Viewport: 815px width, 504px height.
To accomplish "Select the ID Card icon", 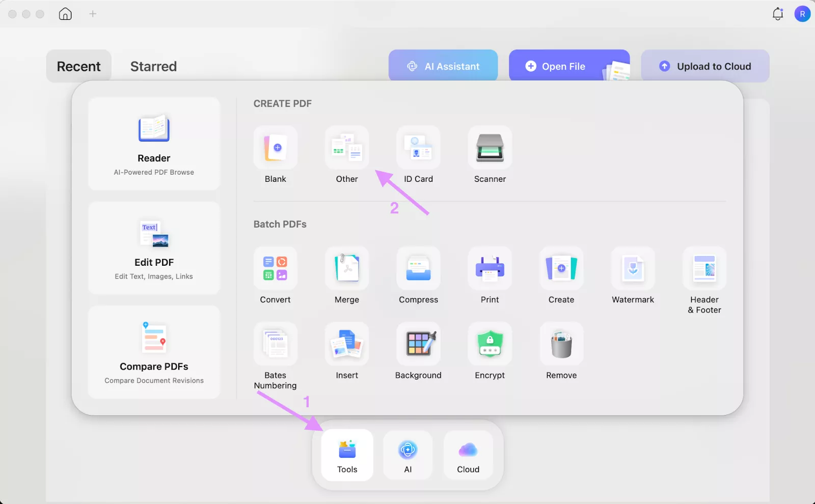I will (x=418, y=148).
